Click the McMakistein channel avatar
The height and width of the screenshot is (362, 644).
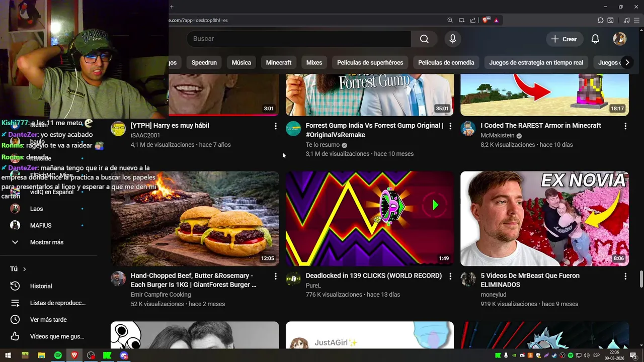click(468, 129)
